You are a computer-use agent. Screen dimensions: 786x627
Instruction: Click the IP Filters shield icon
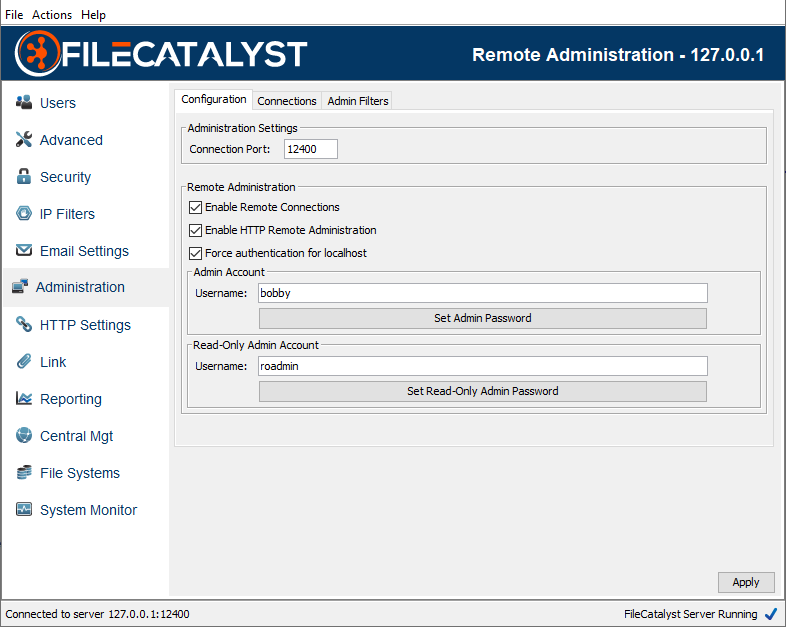tap(24, 214)
